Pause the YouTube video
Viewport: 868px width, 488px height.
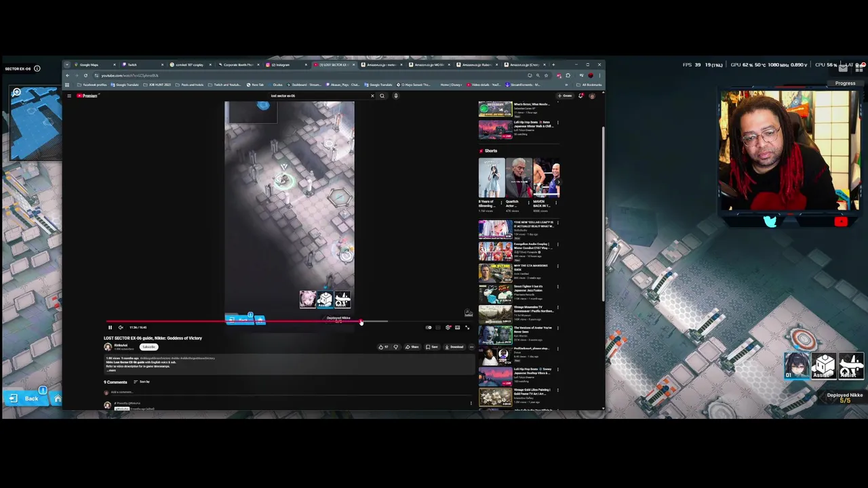click(110, 327)
